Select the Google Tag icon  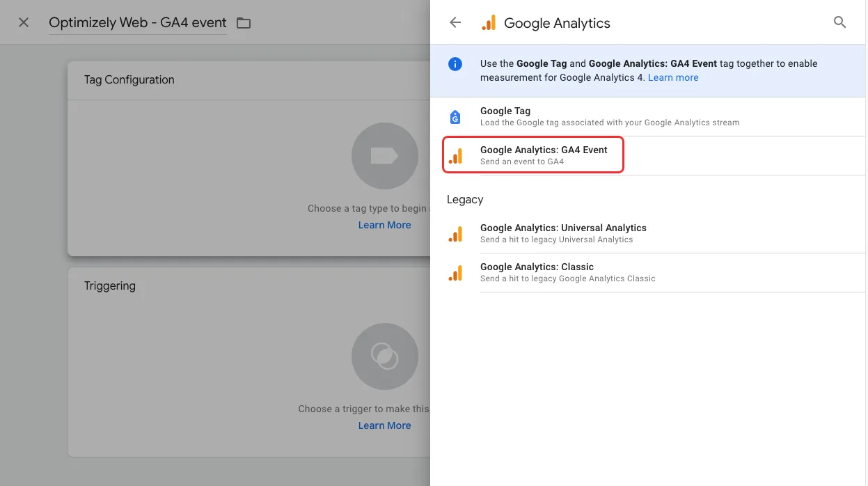pos(455,117)
